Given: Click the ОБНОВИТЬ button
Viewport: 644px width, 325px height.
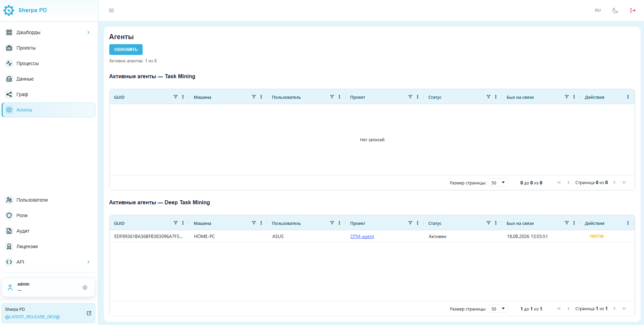Looking at the screenshot, I should tap(126, 50).
